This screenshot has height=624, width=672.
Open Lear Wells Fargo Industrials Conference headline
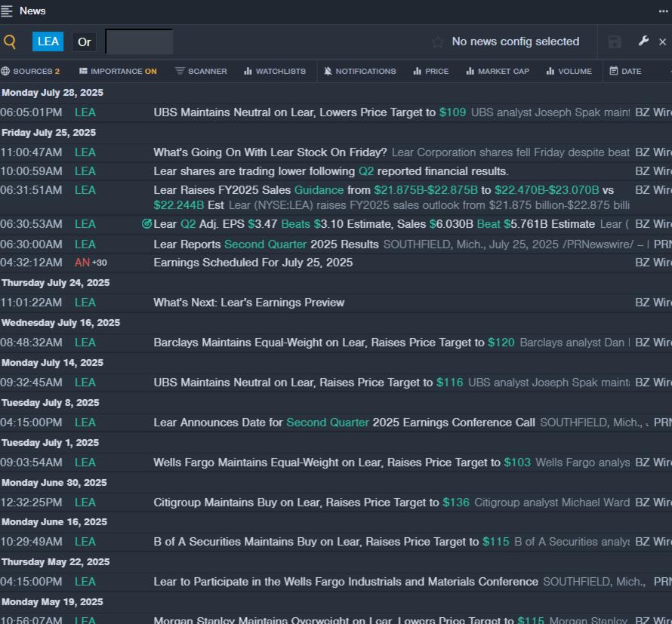[346, 582]
